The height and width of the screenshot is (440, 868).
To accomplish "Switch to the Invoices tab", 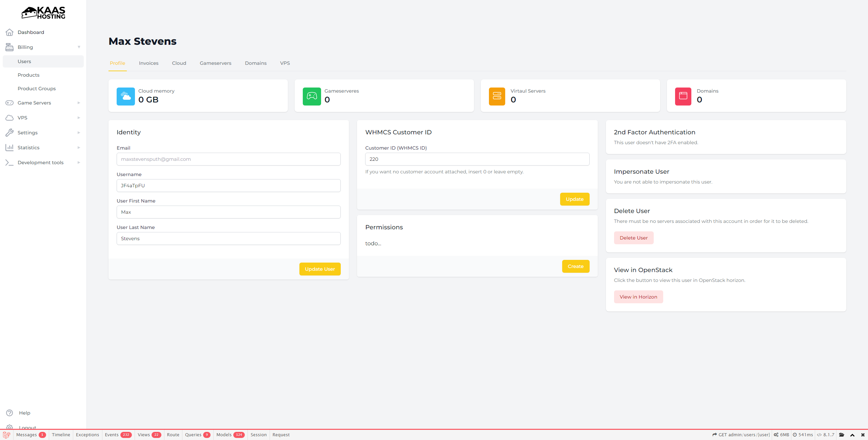I will (149, 63).
